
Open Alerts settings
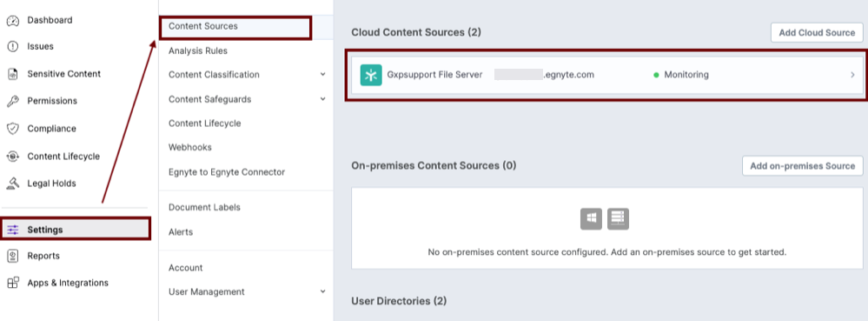(181, 231)
